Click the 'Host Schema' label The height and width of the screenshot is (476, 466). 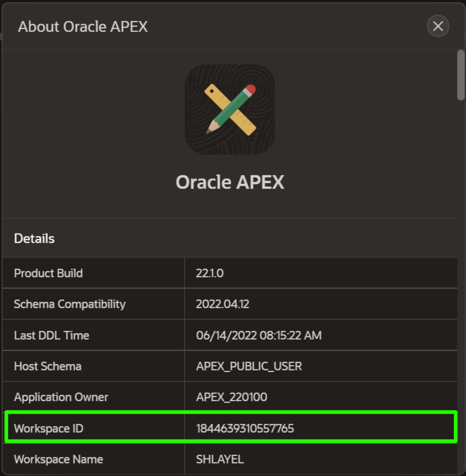point(48,366)
